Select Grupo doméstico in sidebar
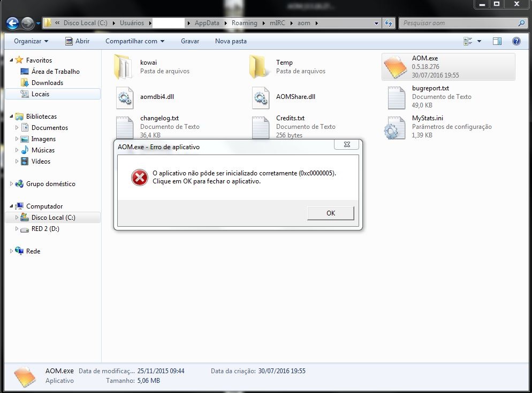 click(x=50, y=184)
